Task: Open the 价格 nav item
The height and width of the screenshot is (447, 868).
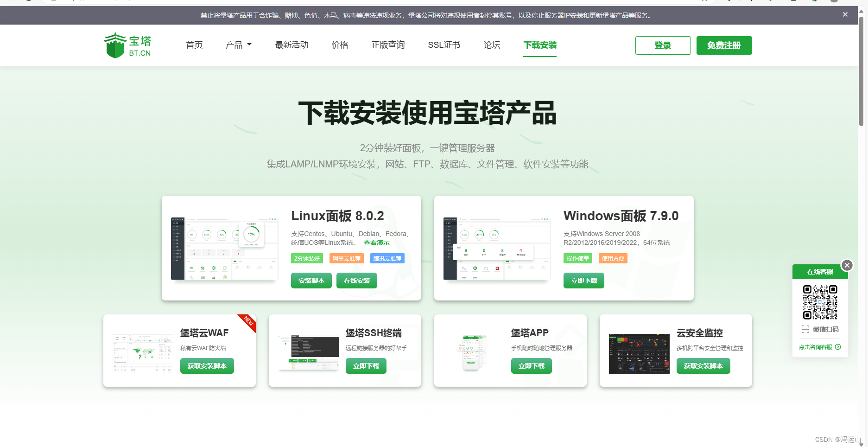Action: pyautogui.click(x=340, y=45)
